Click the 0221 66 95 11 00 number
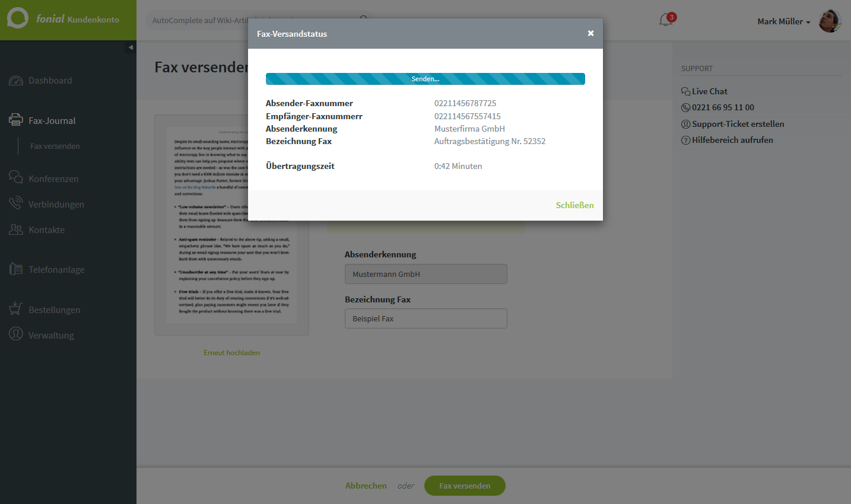 [x=723, y=107]
